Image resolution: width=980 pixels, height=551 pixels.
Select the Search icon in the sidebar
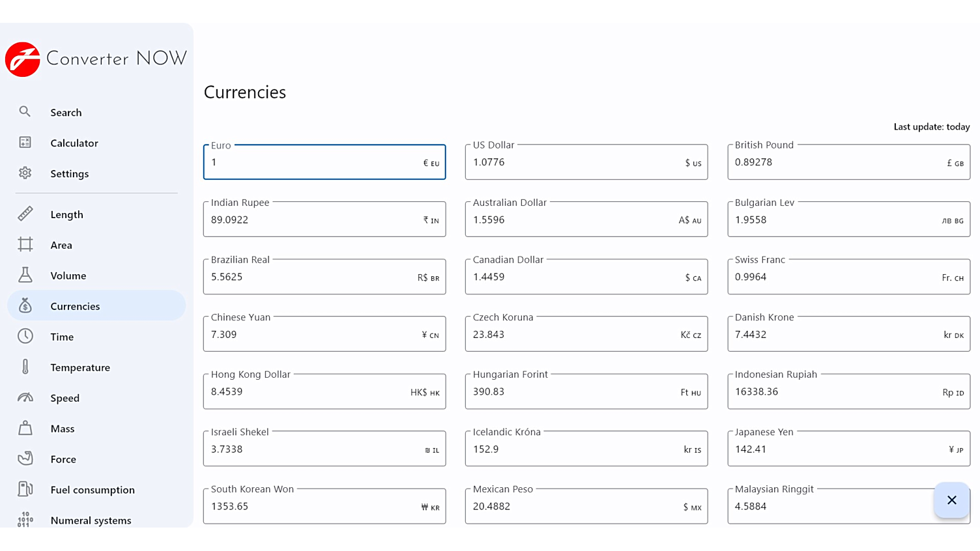(24, 112)
